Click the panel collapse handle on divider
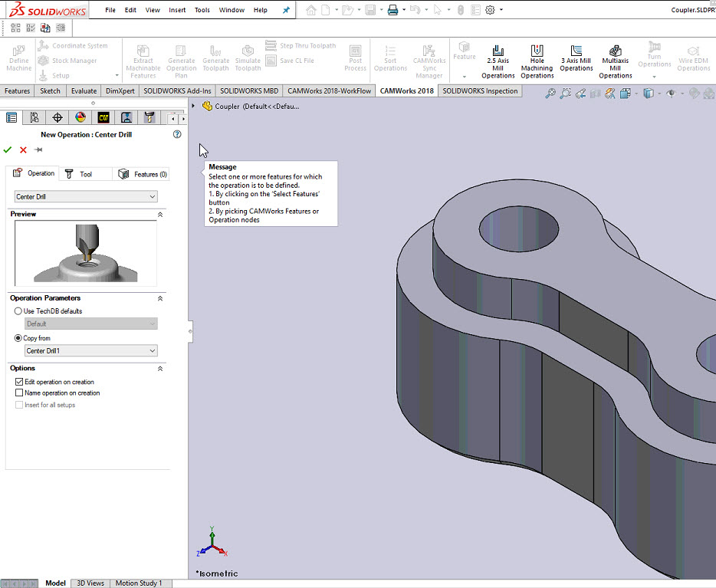Image resolution: width=716 pixels, height=588 pixels. click(190, 331)
